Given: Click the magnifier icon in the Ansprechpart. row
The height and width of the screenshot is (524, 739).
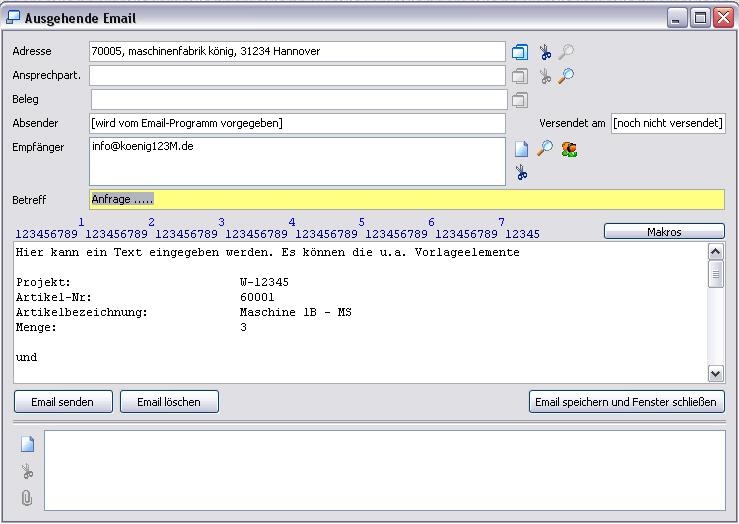Looking at the screenshot, I should (x=566, y=76).
